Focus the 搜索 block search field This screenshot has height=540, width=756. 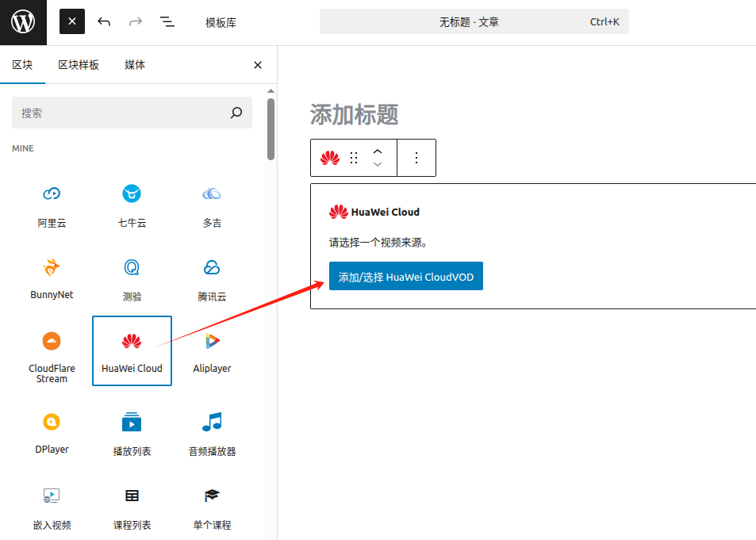pyautogui.click(x=132, y=113)
